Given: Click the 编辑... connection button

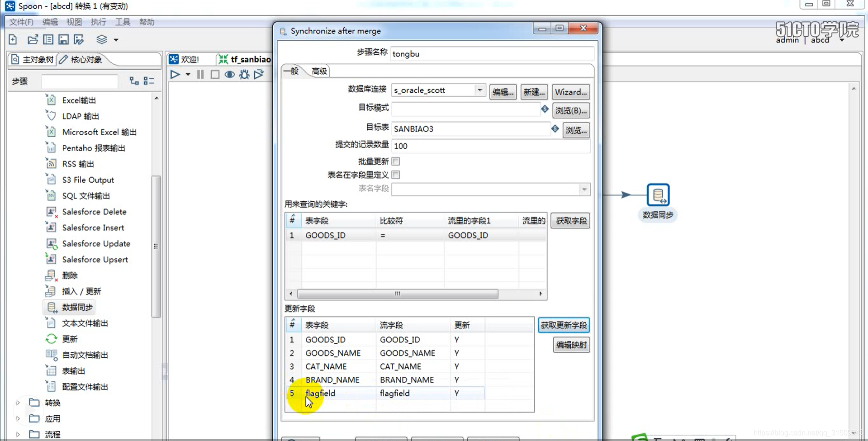Looking at the screenshot, I should point(503,92).
